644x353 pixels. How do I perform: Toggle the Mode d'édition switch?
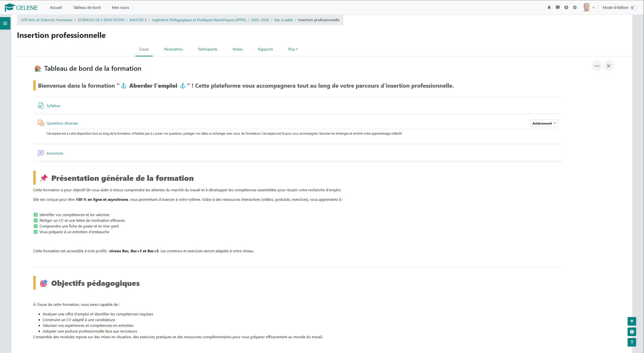pos(633,8)
